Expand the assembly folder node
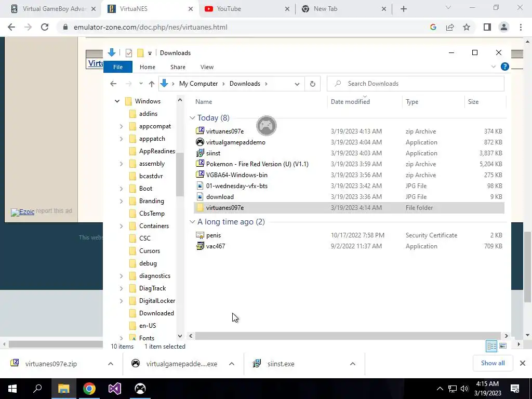 tap(122, 164)
